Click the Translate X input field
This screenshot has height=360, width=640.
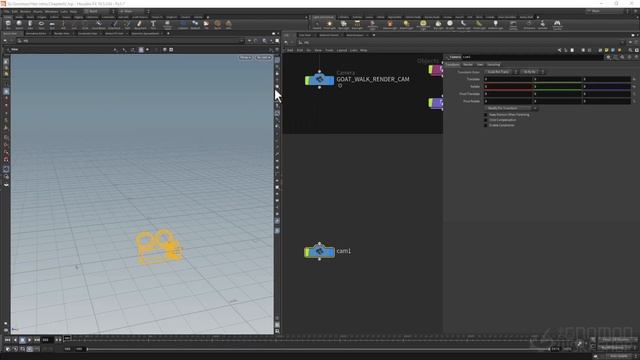coord(508,79)
